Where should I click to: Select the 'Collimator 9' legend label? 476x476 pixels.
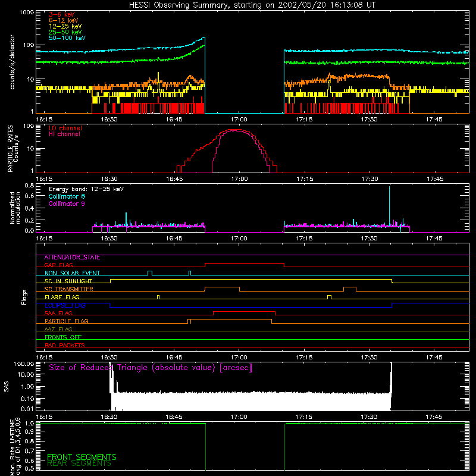(67, 203)
